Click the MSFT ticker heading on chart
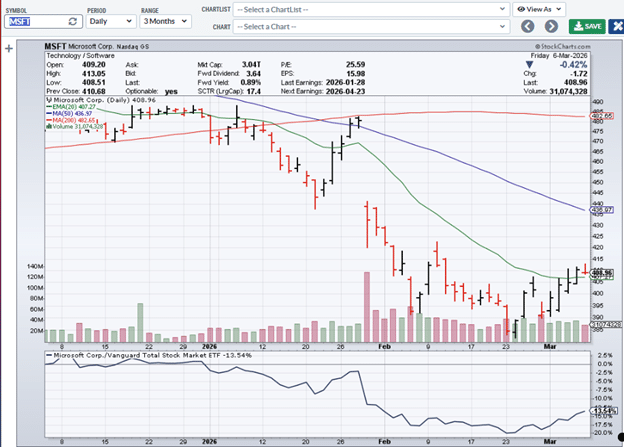 (x=55, y=47)
